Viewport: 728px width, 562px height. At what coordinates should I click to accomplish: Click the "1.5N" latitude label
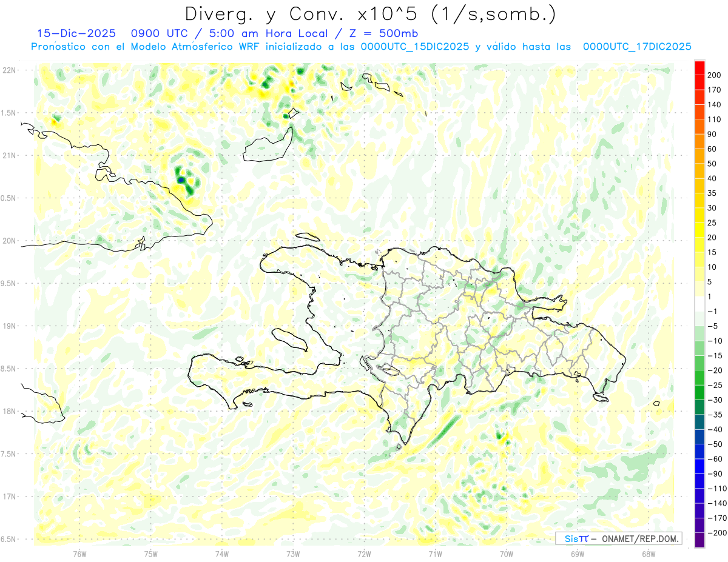[10, 113]
